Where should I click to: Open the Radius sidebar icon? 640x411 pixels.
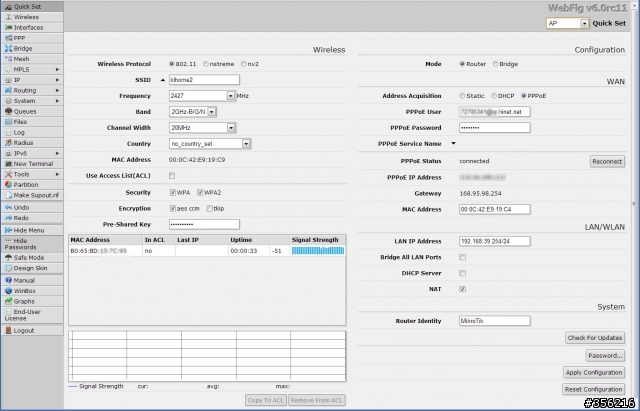[8, 142]
